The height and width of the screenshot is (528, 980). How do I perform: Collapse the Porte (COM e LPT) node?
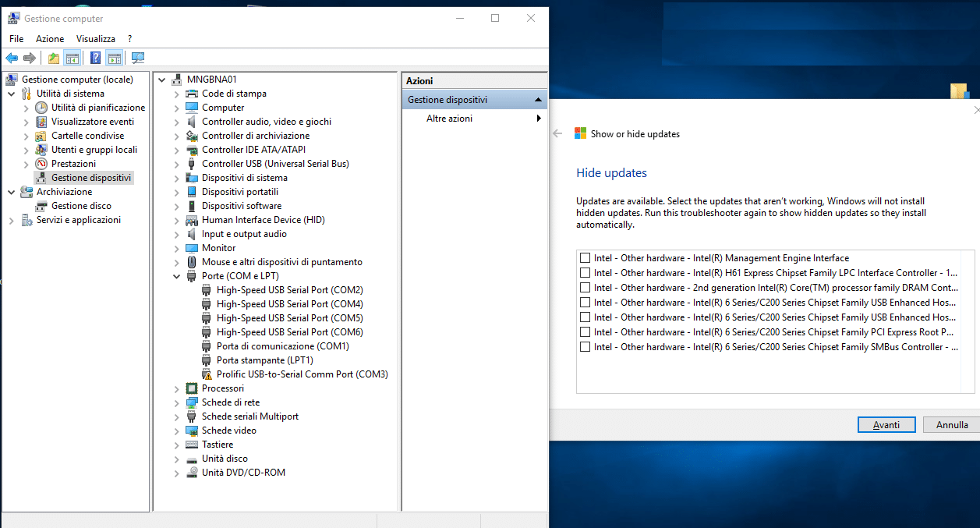click(x=176, y=276)
